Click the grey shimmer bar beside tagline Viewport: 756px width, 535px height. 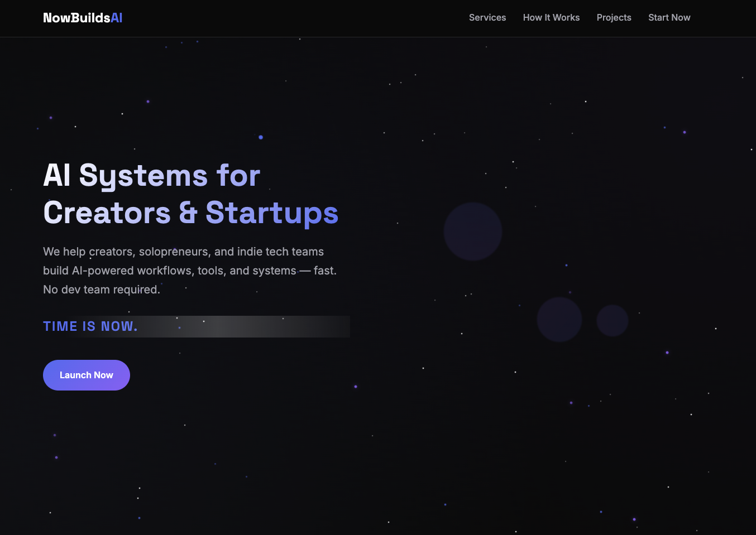(246, 326)
